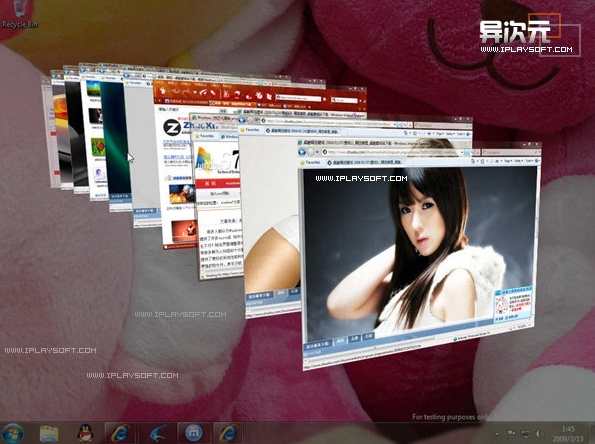595x444 pixels.
Task: Click Forward button in front IE window
Action: [x=311, y=152]
